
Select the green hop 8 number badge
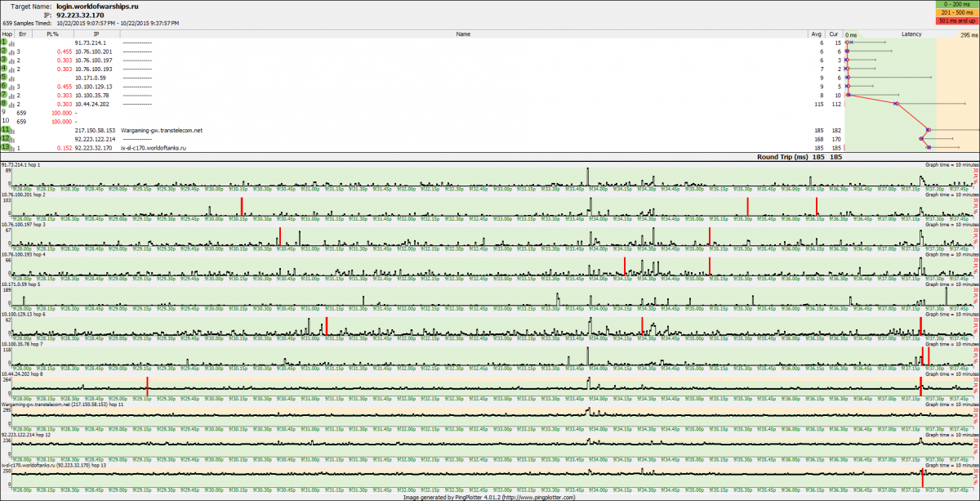tap(4, 104)
